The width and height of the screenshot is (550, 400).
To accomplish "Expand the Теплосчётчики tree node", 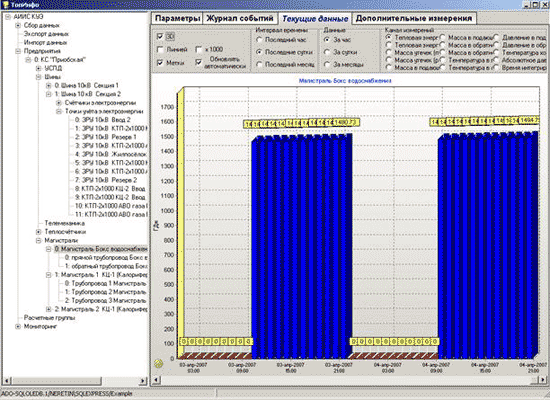I will [x=39, y=232].
